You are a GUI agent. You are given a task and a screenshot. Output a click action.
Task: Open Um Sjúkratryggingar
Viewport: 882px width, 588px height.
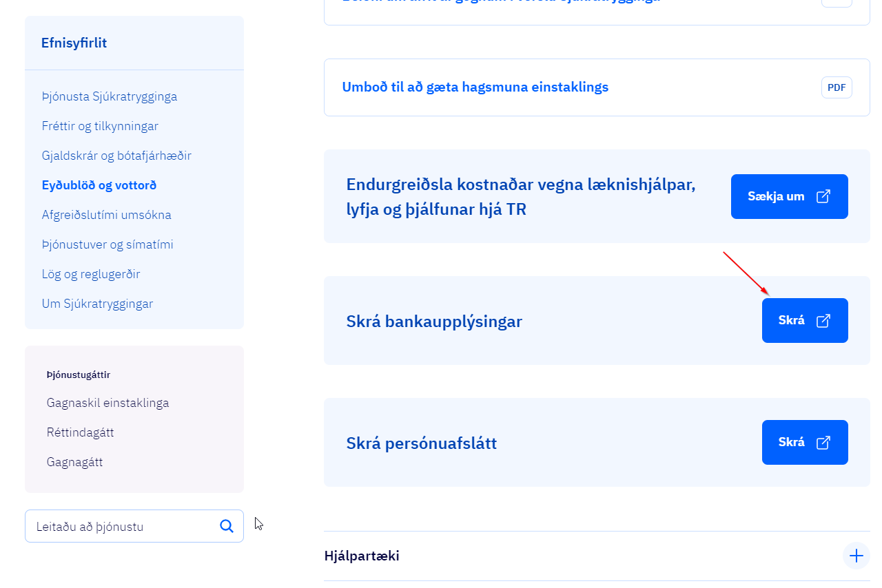pos(97,304)
